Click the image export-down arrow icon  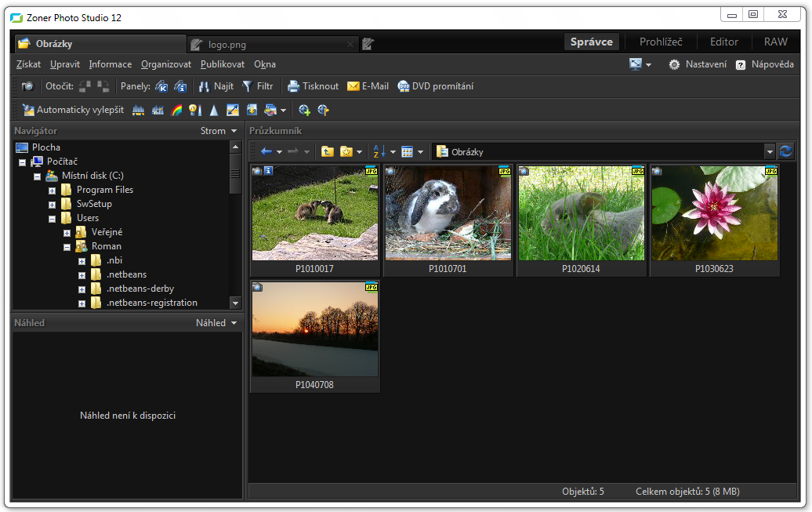pyautogui.click(x=252, y=110)
